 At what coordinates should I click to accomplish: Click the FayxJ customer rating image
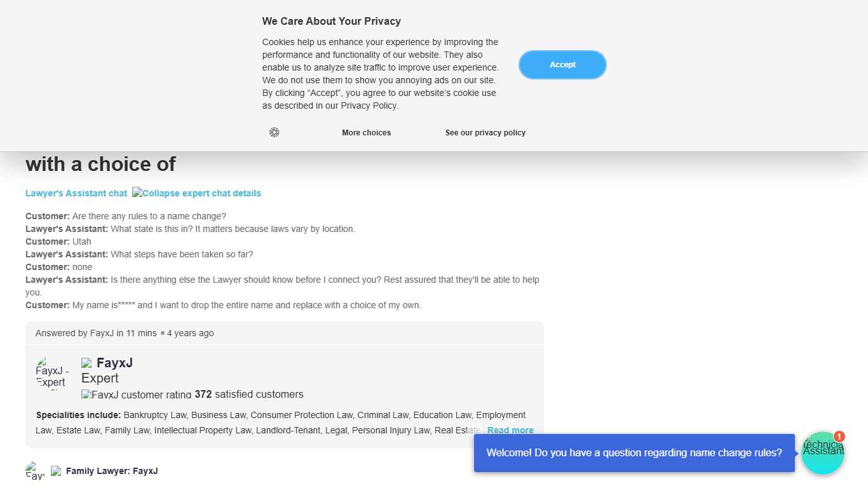point(136,395)
